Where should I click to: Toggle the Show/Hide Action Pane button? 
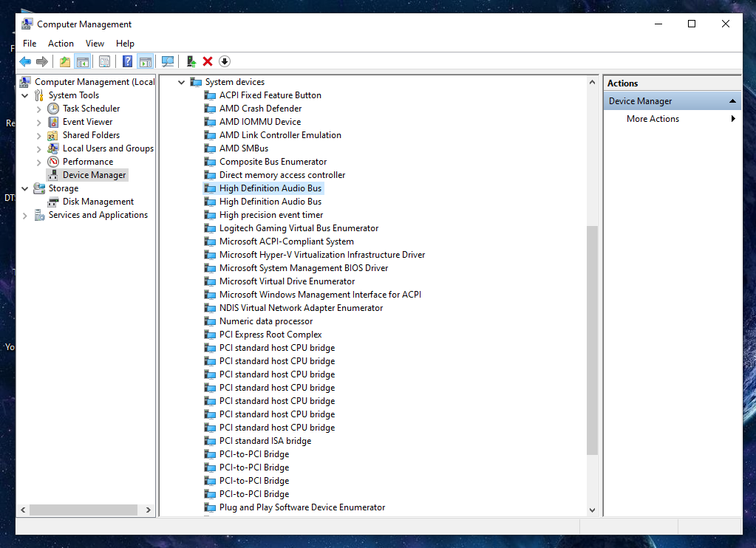point(145,61)
